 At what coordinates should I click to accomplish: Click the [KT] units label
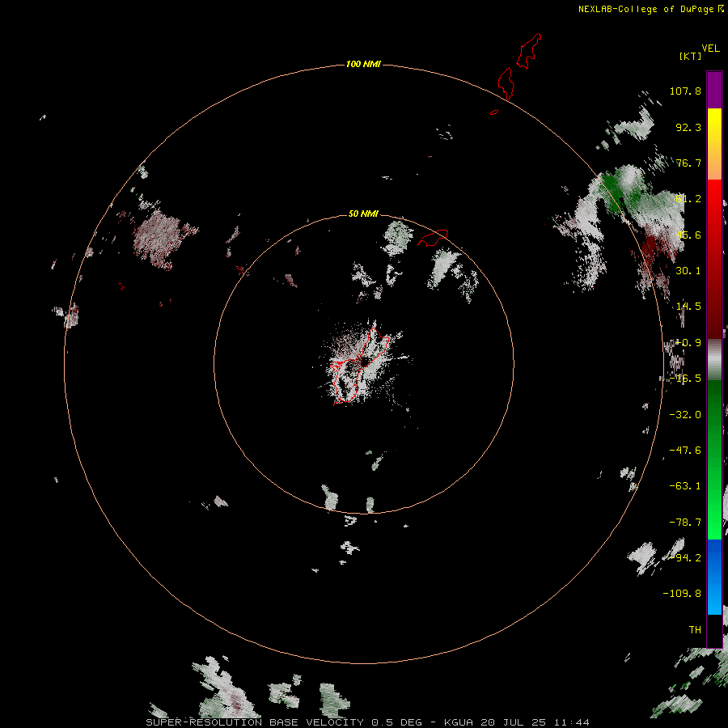click(x=690, y=56)
